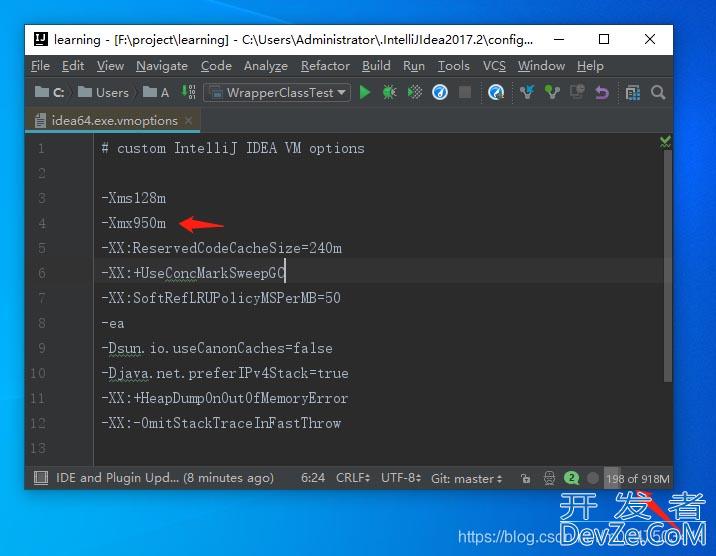Open the Help menu

pyautogui.click(x=590, y=66)
